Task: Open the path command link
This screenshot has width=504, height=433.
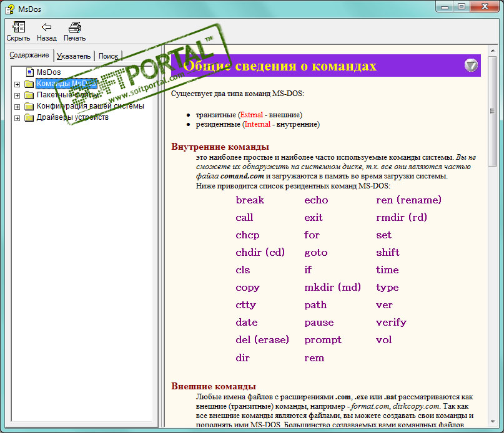Action: tap(315, 305)
